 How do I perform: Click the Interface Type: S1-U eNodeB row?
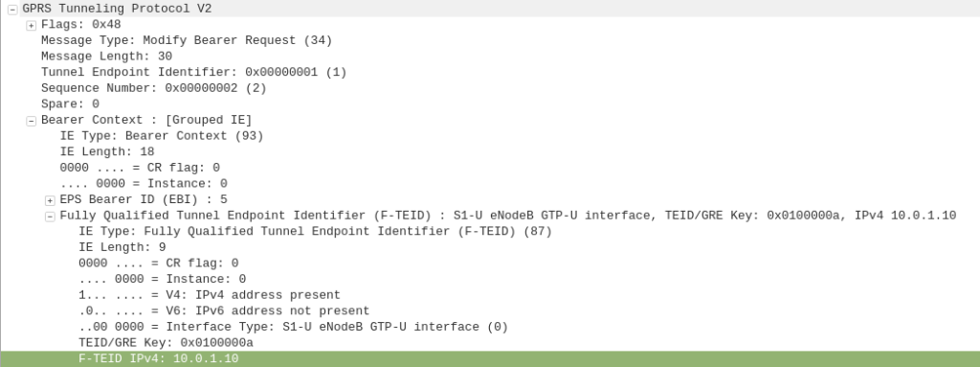click(x=293, y=327)
